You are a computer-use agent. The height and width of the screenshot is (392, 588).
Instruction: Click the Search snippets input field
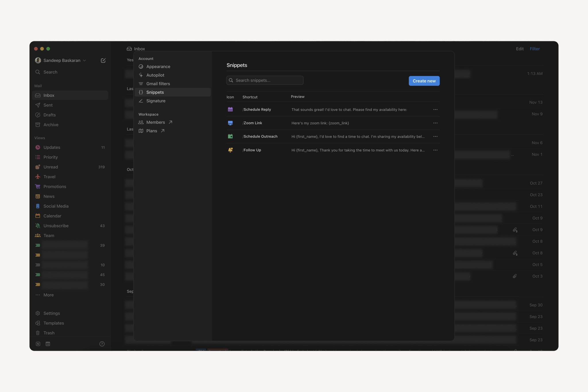265,80
